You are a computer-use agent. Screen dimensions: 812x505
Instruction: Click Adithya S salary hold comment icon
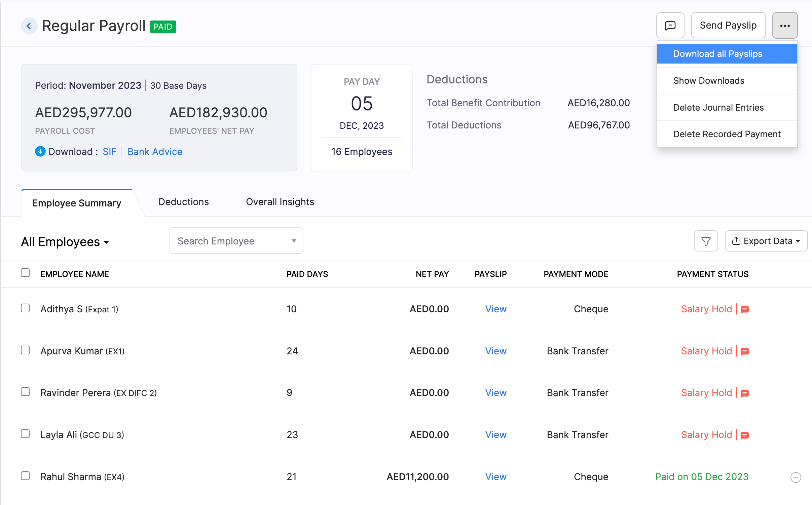745,309
